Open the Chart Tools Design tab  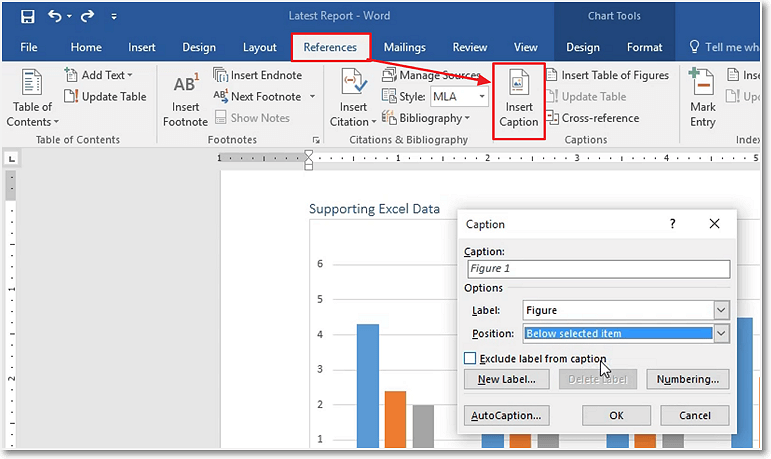[x=583, y=47]
